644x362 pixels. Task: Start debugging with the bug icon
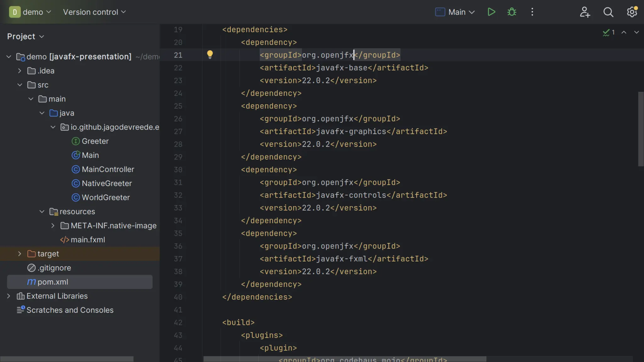point(512,12)
